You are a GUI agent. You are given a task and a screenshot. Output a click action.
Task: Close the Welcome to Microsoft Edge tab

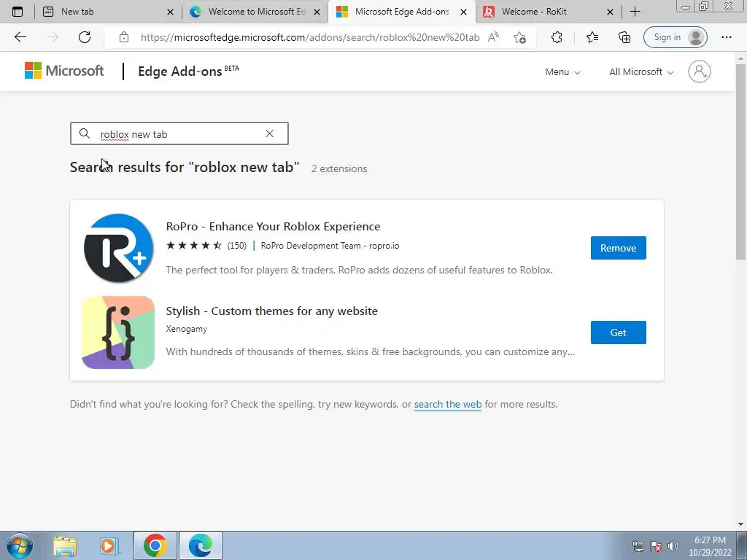coord(317,12)
